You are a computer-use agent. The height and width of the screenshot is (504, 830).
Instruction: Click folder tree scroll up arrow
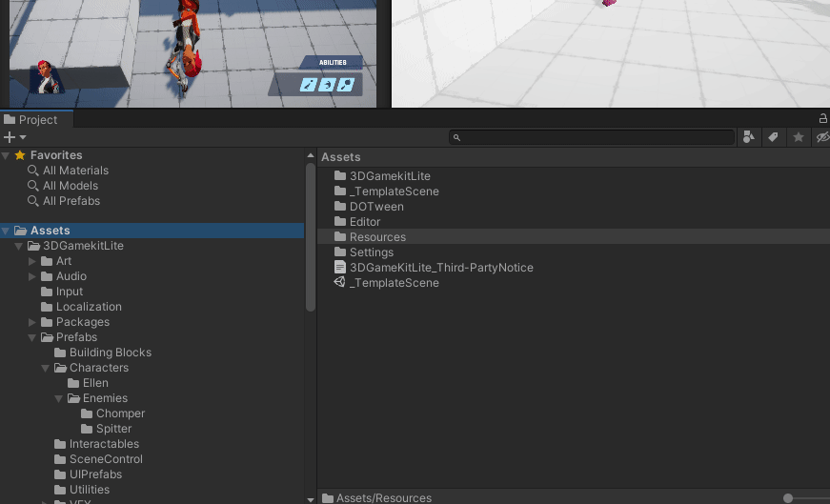click(x=311, y=155)
